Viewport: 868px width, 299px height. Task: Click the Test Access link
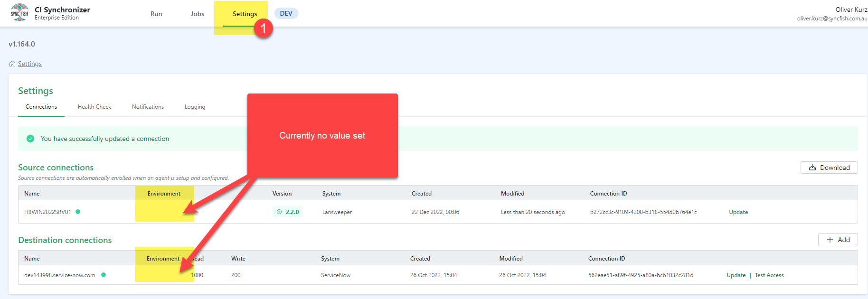769,275
